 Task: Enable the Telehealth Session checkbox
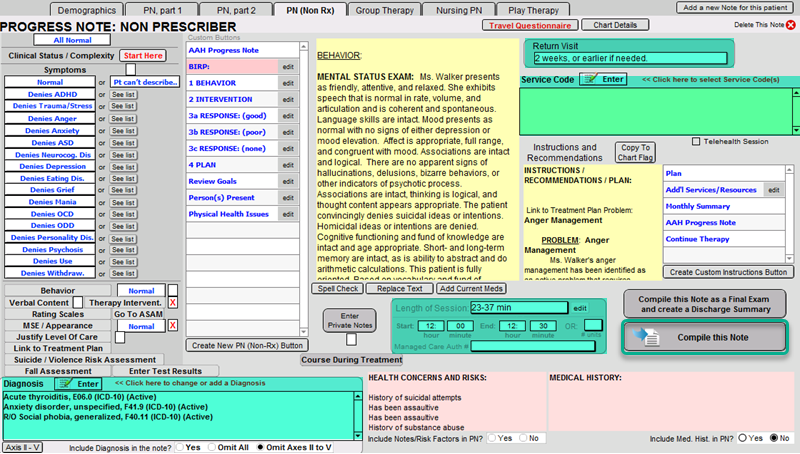coord(695,141)
